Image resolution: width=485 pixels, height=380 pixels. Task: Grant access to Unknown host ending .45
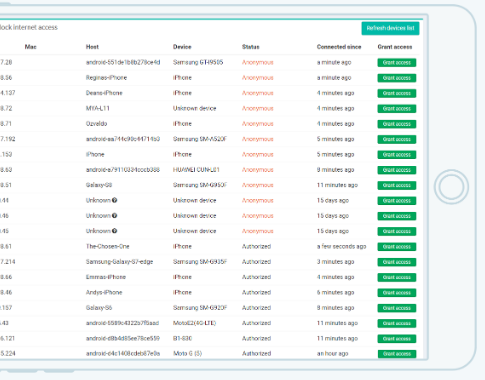click(397, 231)
